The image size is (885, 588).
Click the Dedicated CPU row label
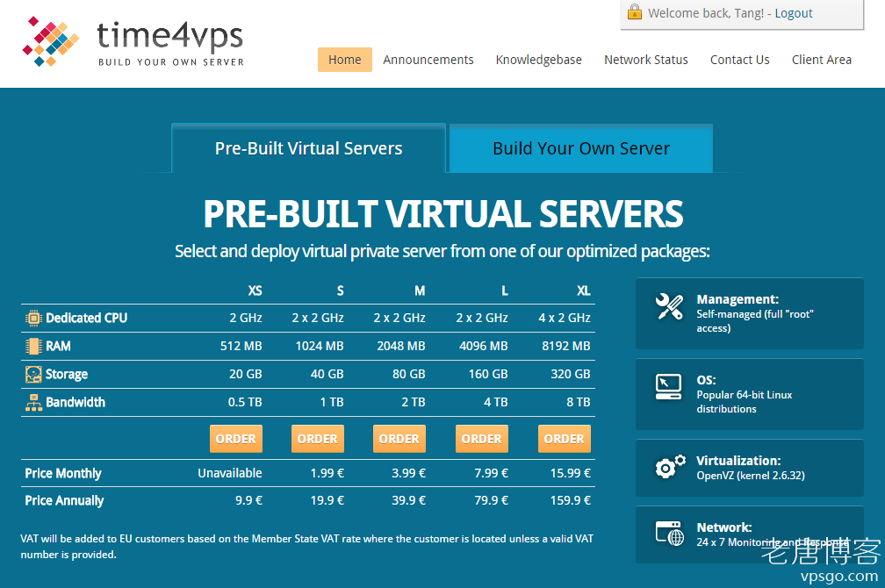[x=86, y=319]
